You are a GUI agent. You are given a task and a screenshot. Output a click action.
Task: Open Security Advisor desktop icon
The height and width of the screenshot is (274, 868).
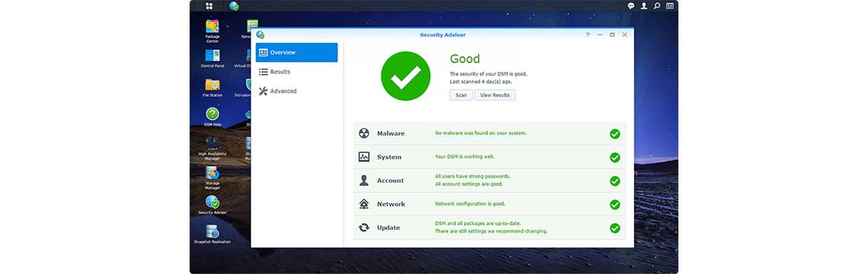point(212,204)
